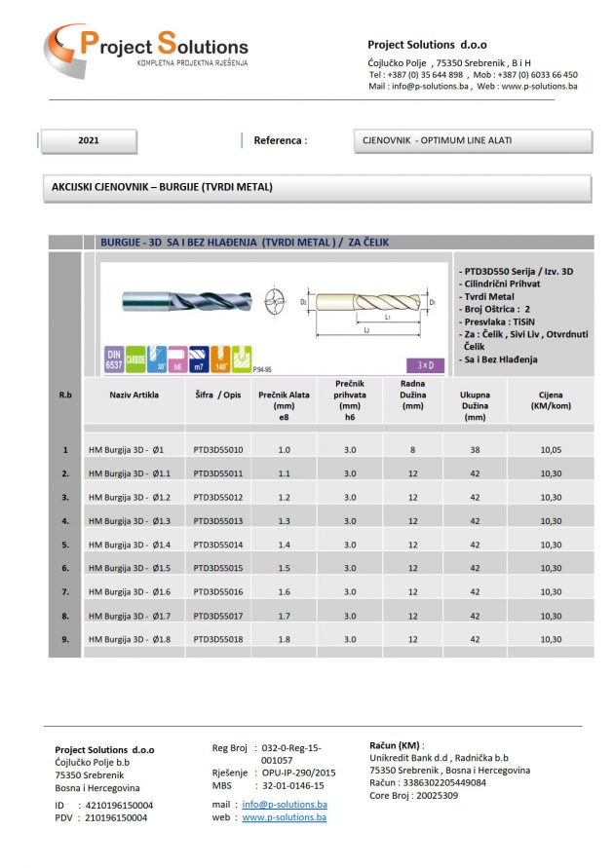The image size is (614, 868).
Task: Click the orange 140° point angle icon
Action: [222, 359]
